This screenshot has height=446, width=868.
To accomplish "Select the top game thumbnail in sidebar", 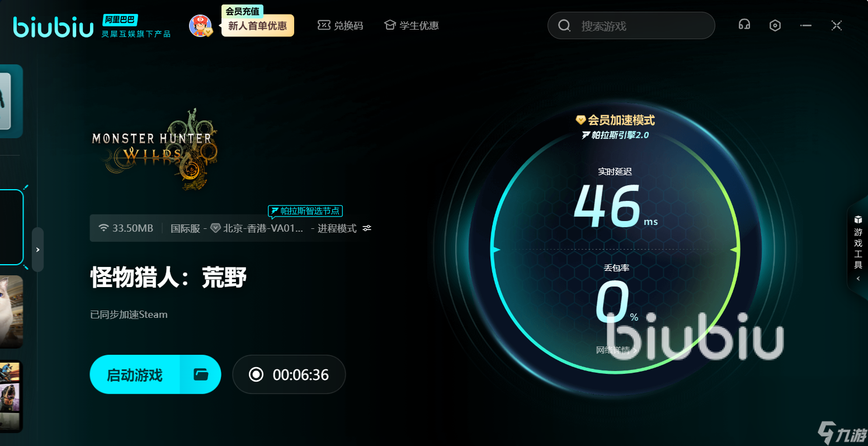I will click(x=11, y=101).
